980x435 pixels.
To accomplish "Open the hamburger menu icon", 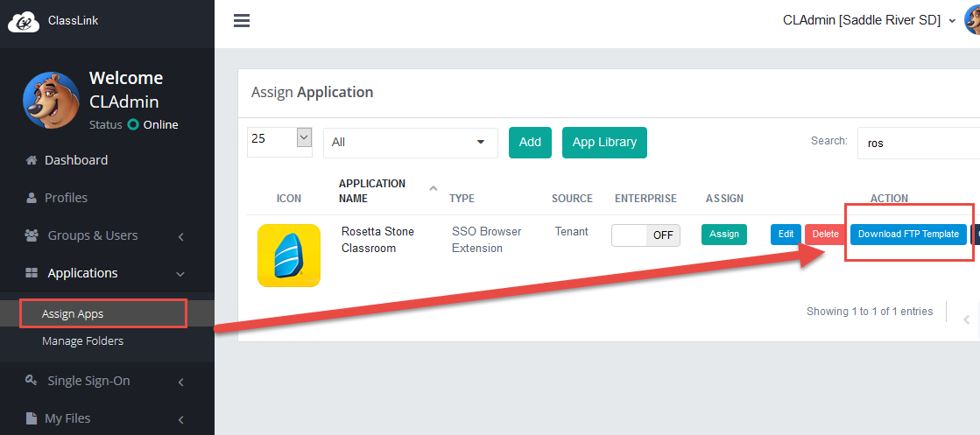I will pos(242,21).
